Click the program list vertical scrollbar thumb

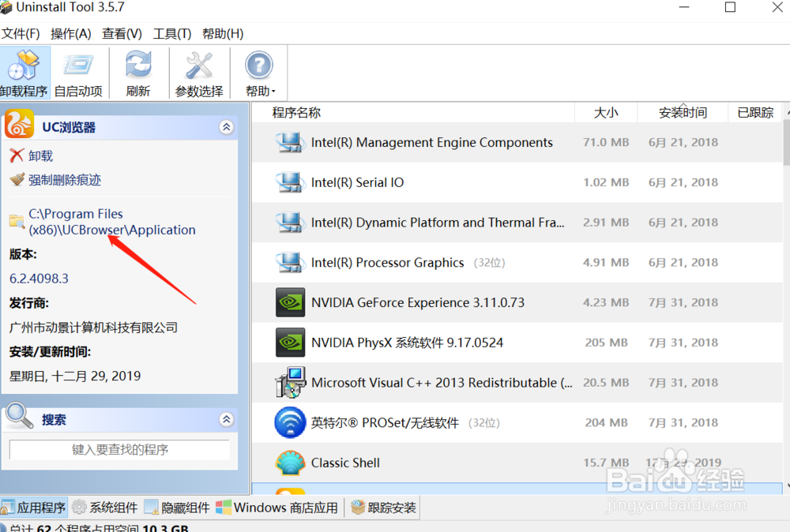coord(787,143)
